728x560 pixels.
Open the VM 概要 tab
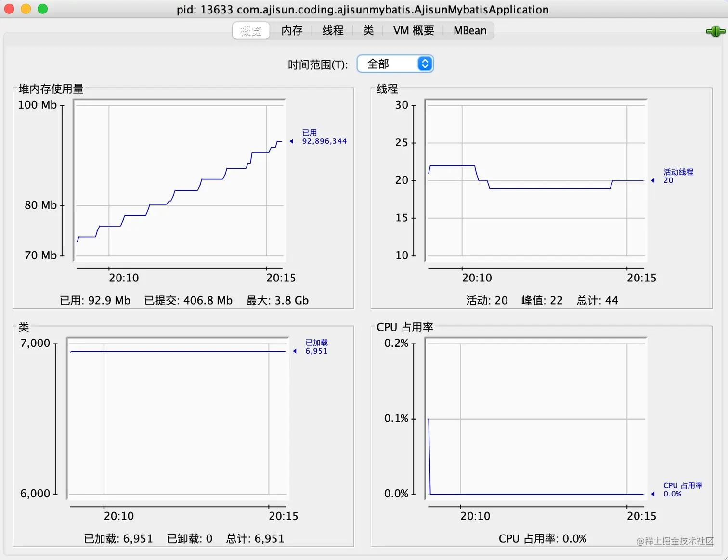click(414, 31)
